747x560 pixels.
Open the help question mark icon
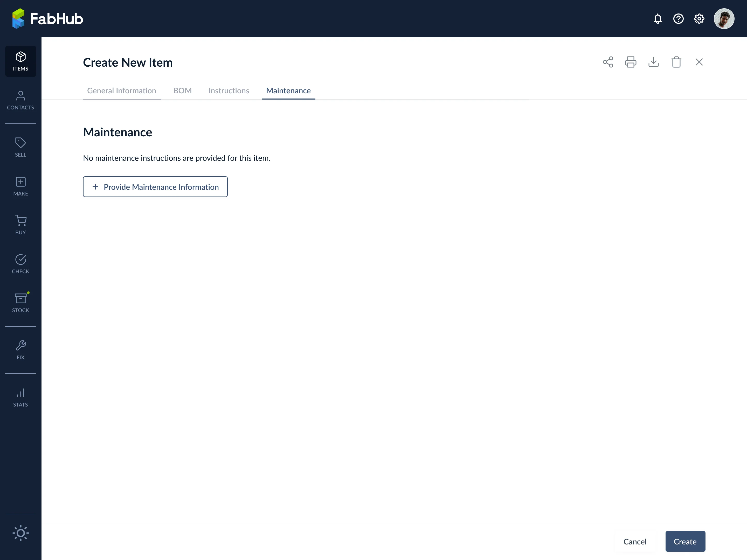click(x=679, y=19)
